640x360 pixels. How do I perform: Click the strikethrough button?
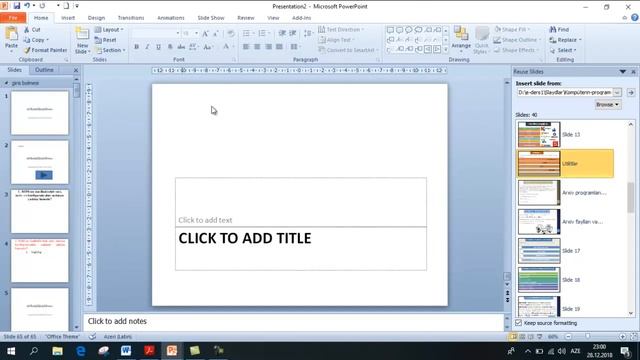click(x=181, y=47)
